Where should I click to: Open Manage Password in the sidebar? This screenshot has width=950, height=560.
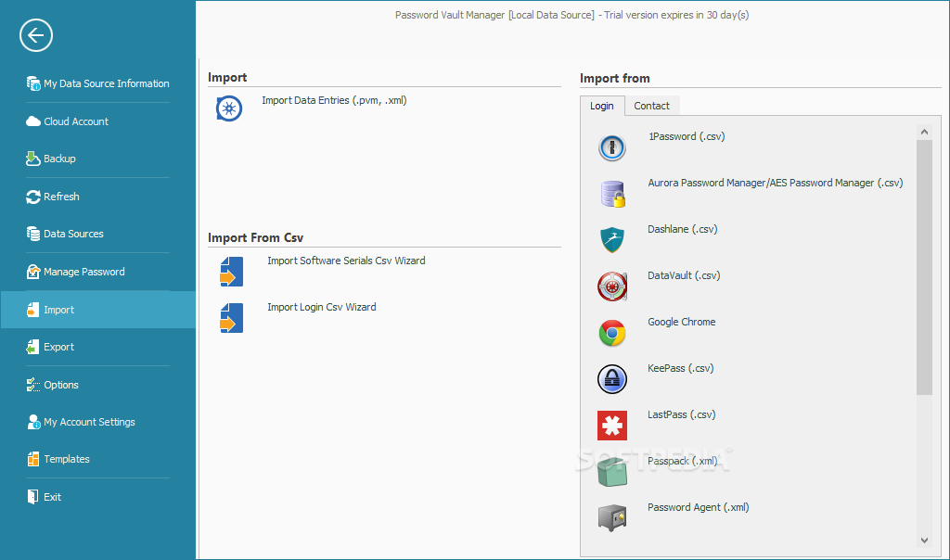(x=83, y=272)
